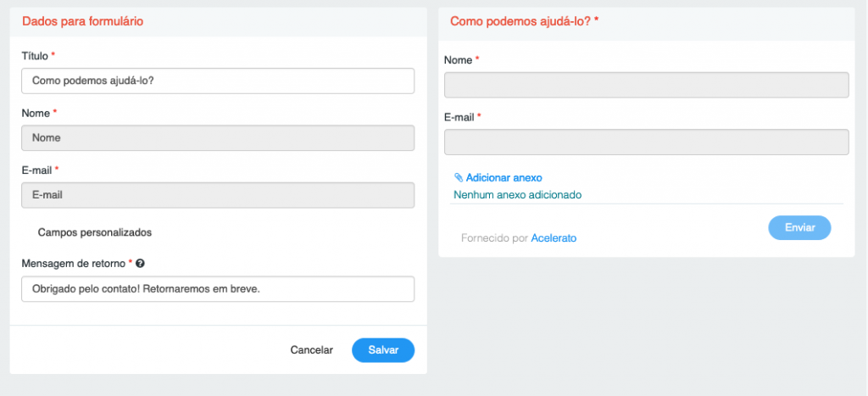The width and height of the screenshot is (868, 396).
Task: Click the paperclip attachment icon
Action: point(459,178)
